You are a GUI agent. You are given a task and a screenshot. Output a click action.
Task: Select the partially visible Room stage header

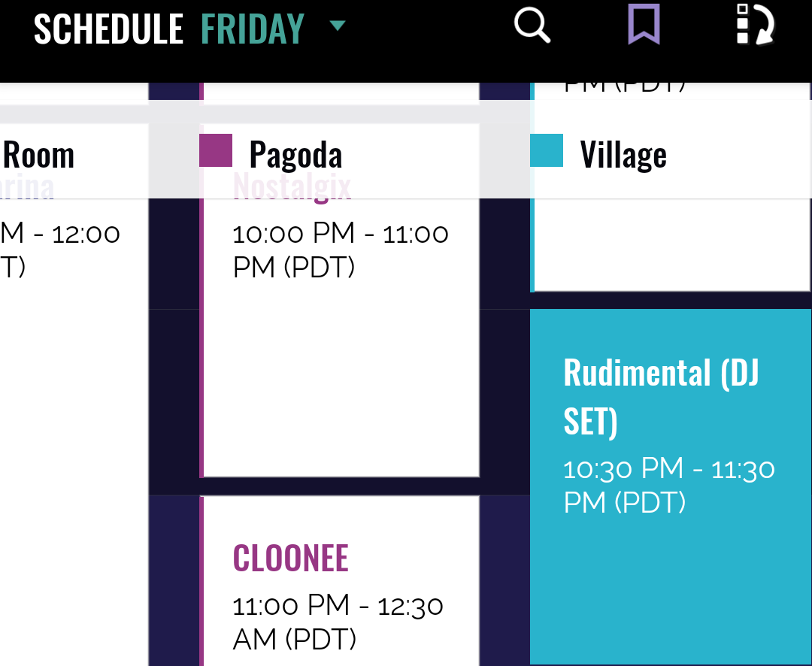39,155
